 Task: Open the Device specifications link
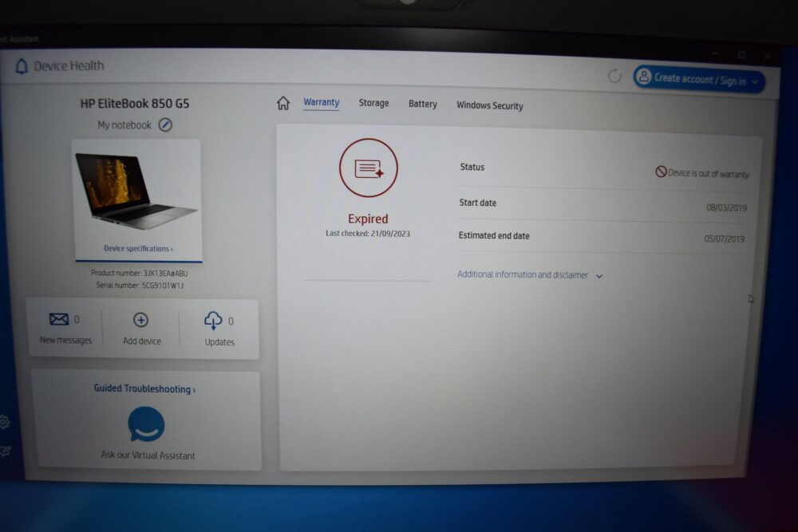click(x=138, y=248)
